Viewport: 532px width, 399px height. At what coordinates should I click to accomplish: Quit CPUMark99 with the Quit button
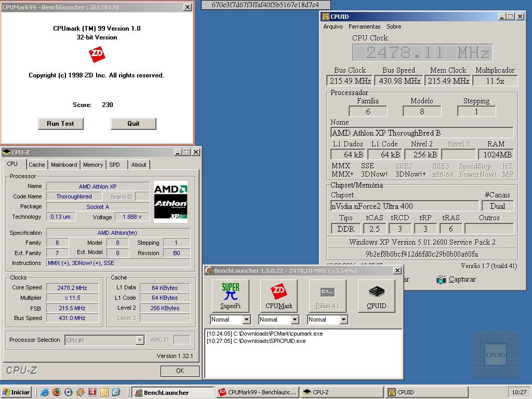pos(134,124)
